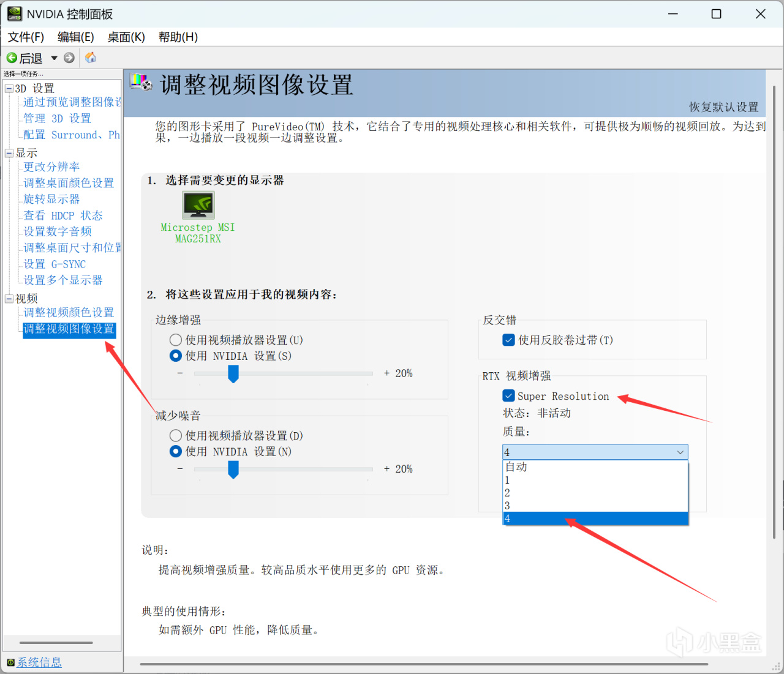Open 通过预览调整图像设置 tree item
Viewport: 784px width, 674px height.
[72, 102]
